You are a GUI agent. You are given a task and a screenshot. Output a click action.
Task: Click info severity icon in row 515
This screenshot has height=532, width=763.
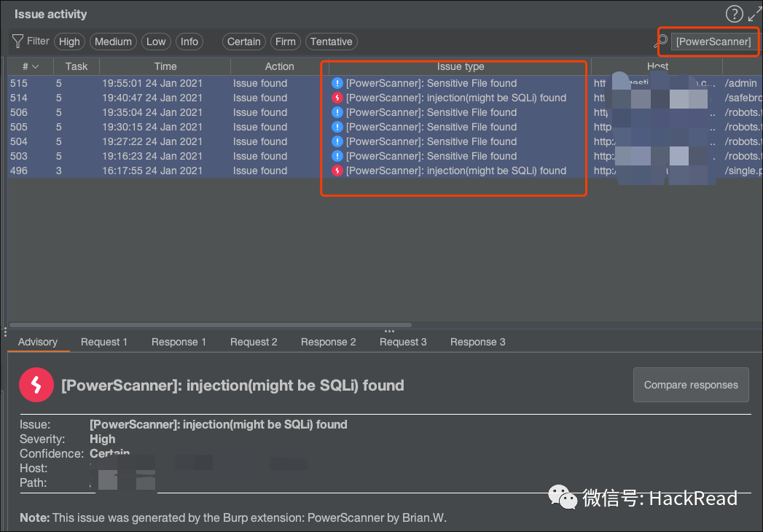click(337, 83)
